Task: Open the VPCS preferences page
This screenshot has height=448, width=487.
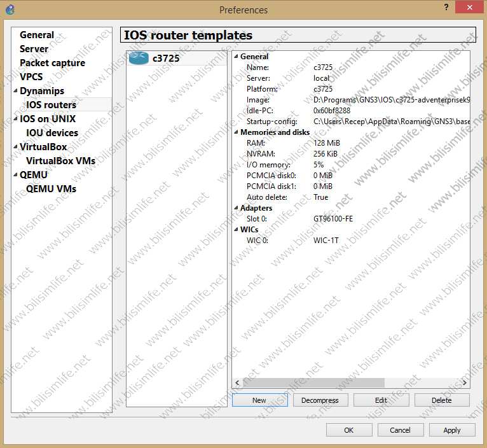Action: click(x=31, y=77)
